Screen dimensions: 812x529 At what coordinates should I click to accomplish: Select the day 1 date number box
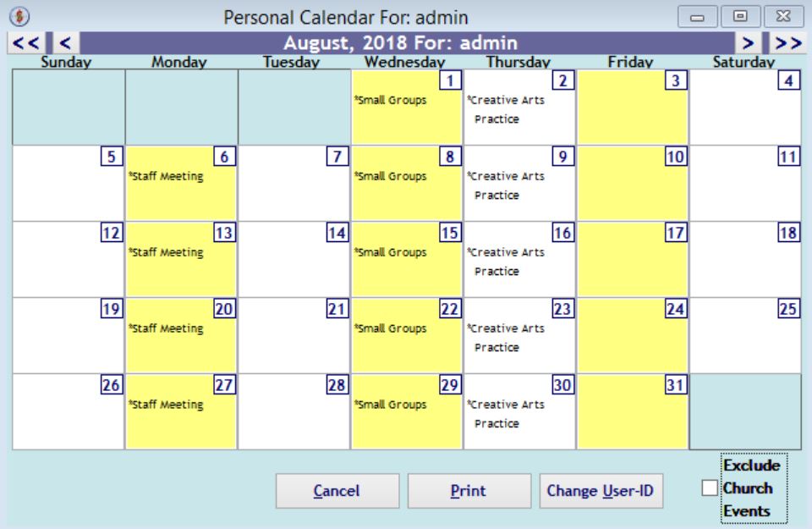pyautogui.click(x=453, y=80)
